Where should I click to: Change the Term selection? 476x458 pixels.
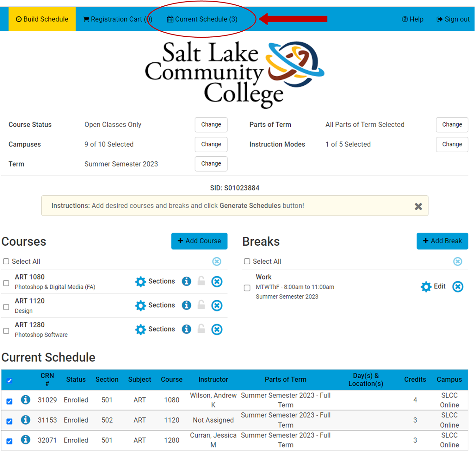click(x=211, y=164)
